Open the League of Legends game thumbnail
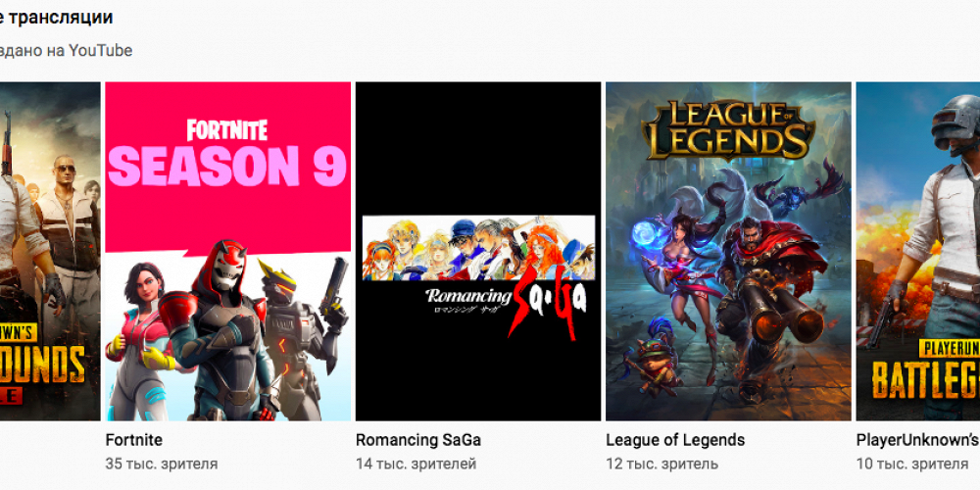This screenshot has height=490, width=980. click(728, 251)
